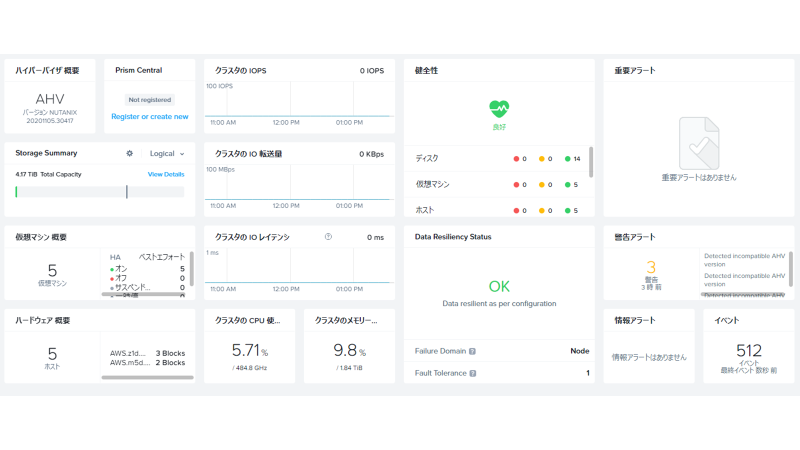Screen dimensions: 800x450
Task: Click Fault Tolerance help icon
Action: click(473, 373)
